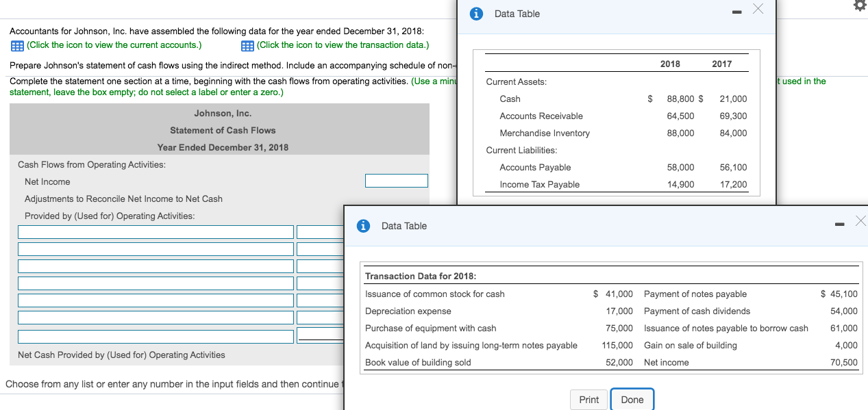
Task: Click the Done button
Action: tap(632, 400)
